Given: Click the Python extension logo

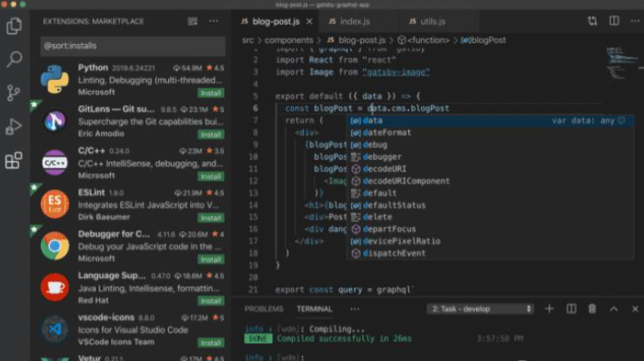Looking at the screenshot, I should coord(54,79).
